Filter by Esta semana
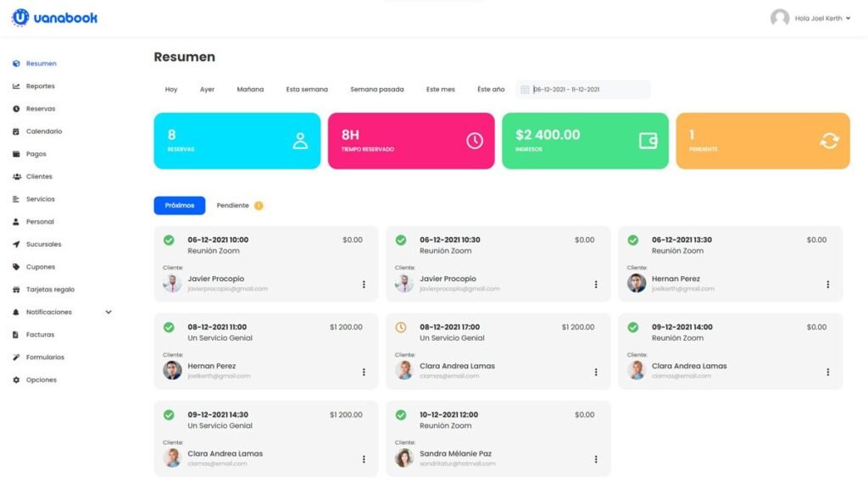The width and height of the screenshot is (868, 488). [x=307, y=90]
